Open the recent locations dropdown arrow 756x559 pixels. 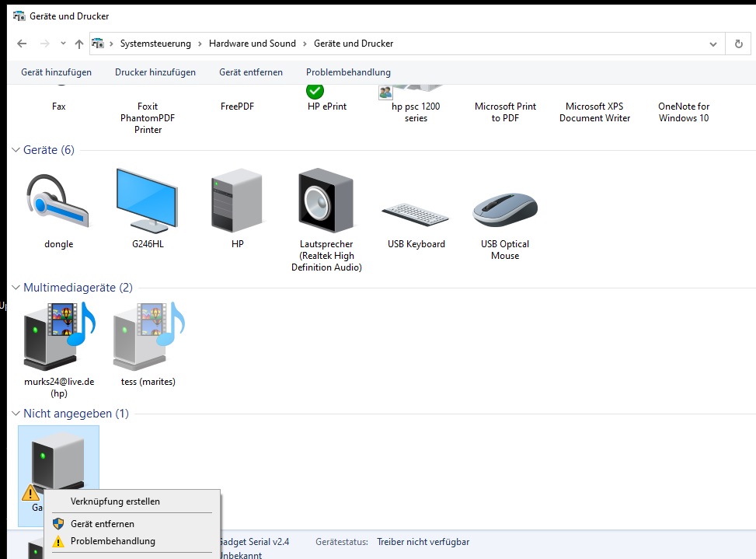coord(63,44)
